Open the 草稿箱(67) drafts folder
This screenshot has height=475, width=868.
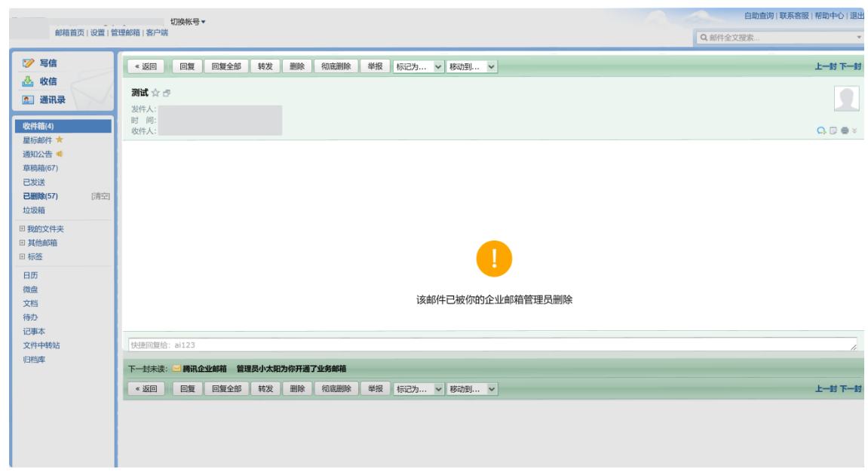coord(40,167)
